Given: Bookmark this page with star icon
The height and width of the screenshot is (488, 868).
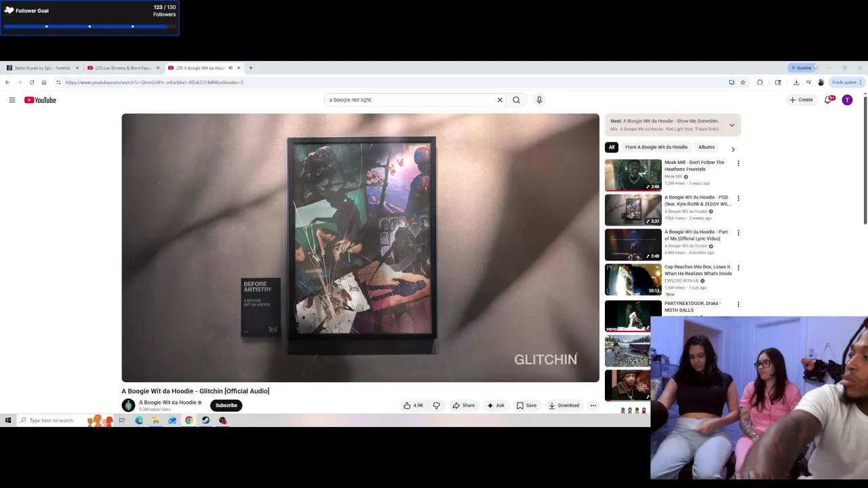Looking at the screenshot, I should 743,82.
